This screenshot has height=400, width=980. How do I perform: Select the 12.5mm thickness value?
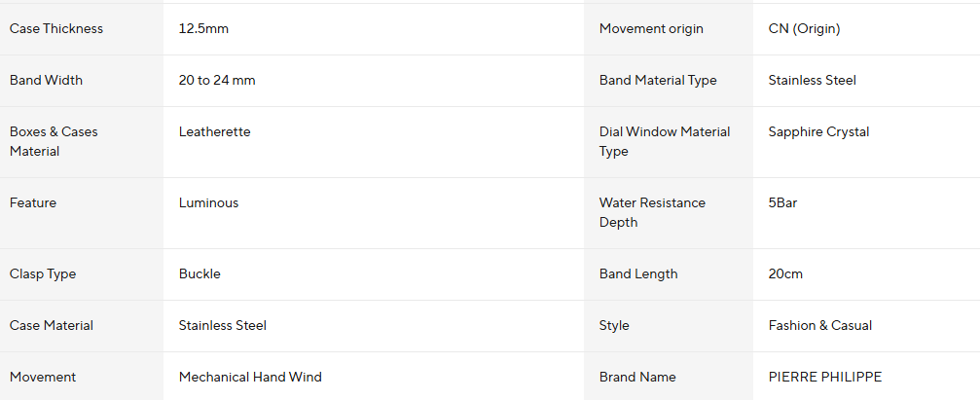click(x=203, y=29)
